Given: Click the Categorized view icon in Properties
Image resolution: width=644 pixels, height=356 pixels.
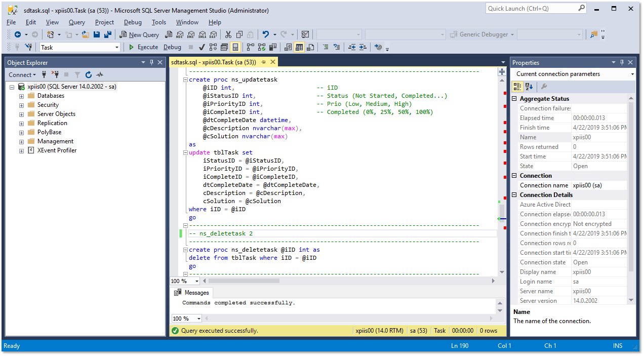Looking at the screenshot, I should point(517,87).
